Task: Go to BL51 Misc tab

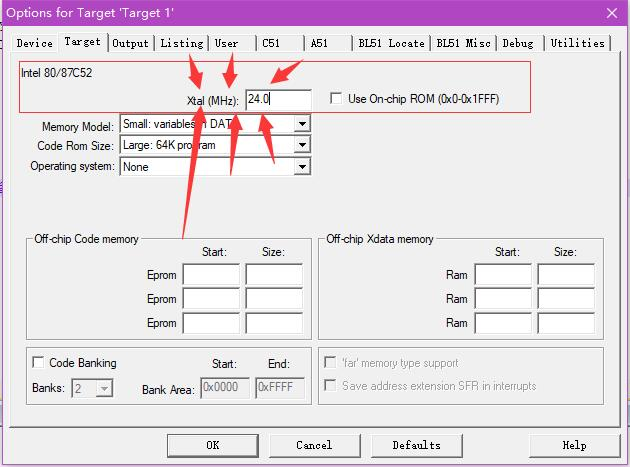Action: (463, 43)
